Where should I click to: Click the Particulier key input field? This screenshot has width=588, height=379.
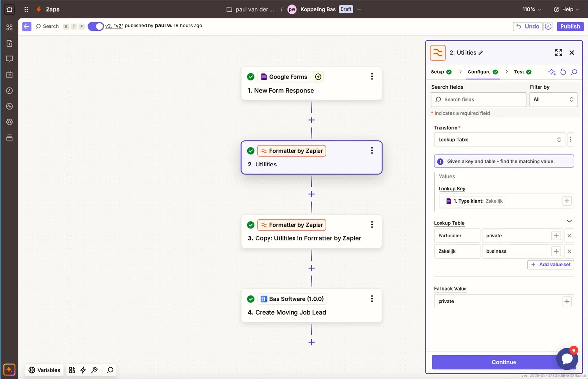(457, 236)
